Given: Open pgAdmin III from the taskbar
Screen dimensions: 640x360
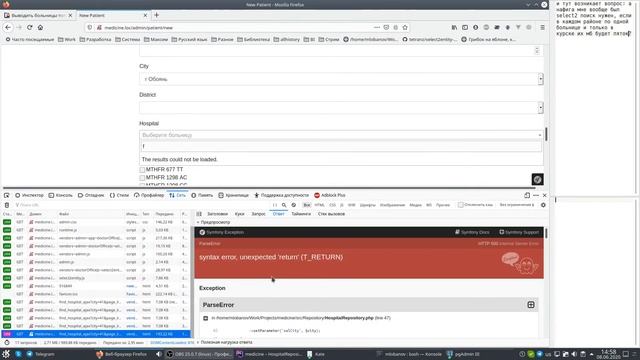Looking at the screenshot, I should (463, 354).
